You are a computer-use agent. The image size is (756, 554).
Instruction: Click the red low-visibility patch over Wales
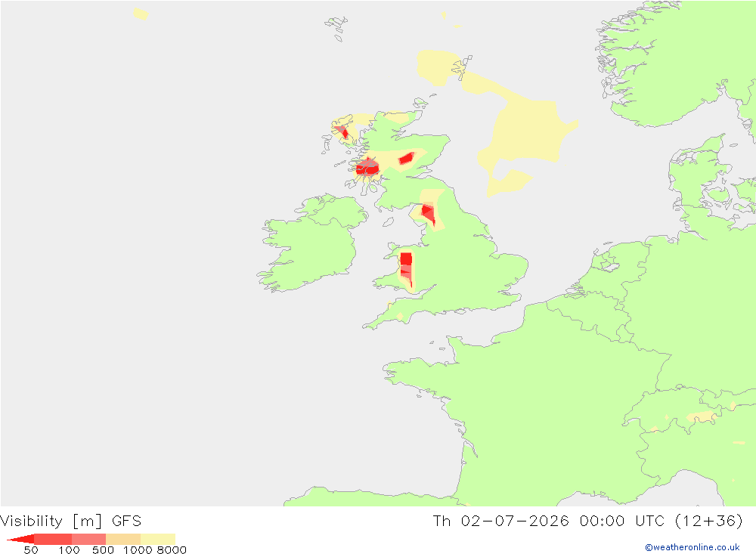pyautogui.click(x=407, y=268)
